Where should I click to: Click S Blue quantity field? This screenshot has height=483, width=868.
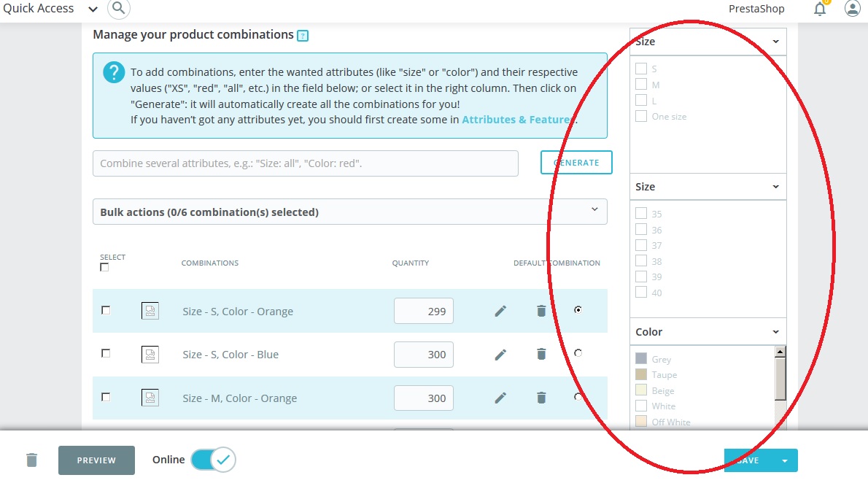424,355
